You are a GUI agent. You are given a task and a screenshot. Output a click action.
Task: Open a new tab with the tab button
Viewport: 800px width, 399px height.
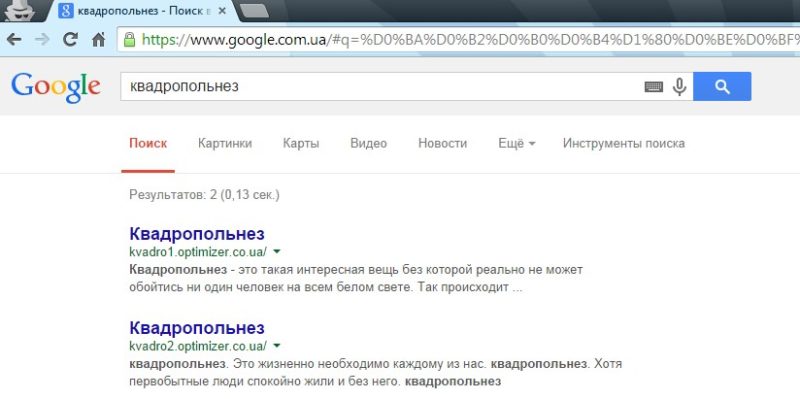[254, 11]
